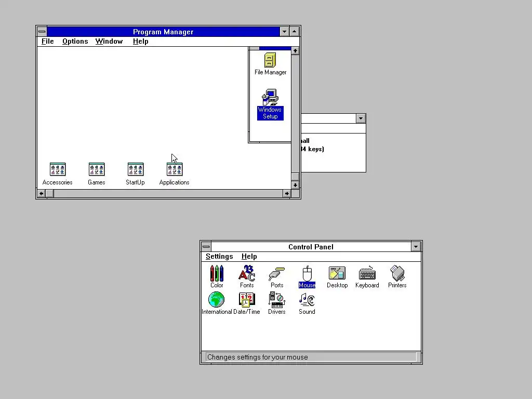
Task: Open Help menu in Program Manager
Action: (140, 42)
